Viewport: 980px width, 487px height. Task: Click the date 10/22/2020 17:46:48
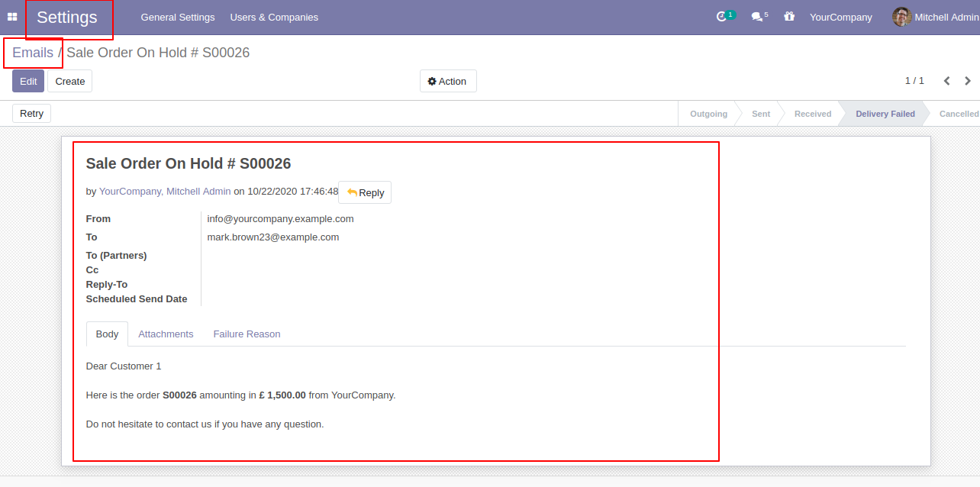click(292, 192)
